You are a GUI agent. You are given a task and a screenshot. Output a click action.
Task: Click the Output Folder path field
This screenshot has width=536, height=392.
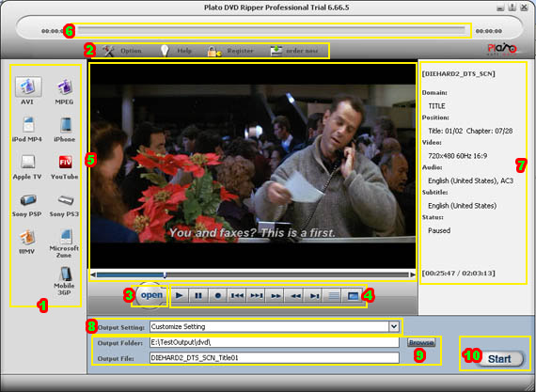275,342
